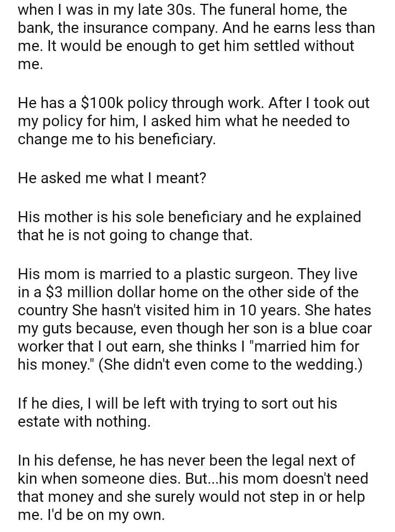Click the text "he is not going to change that."
395x532 pixels.
(x=143, y=236)
